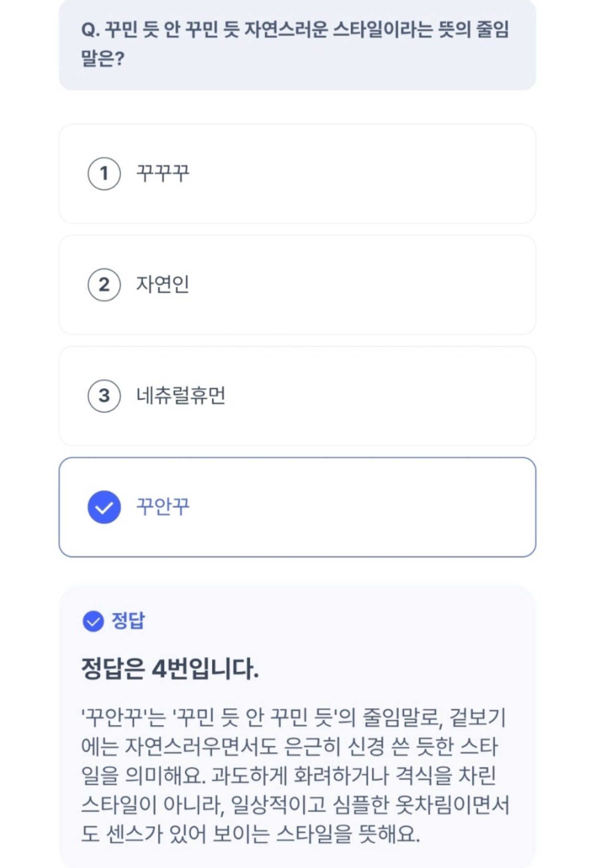Viewport: 595px width, 868px height.
Task: Click empty area of the 꾸꾸꾸 card
Action: (x=372, y=174)
